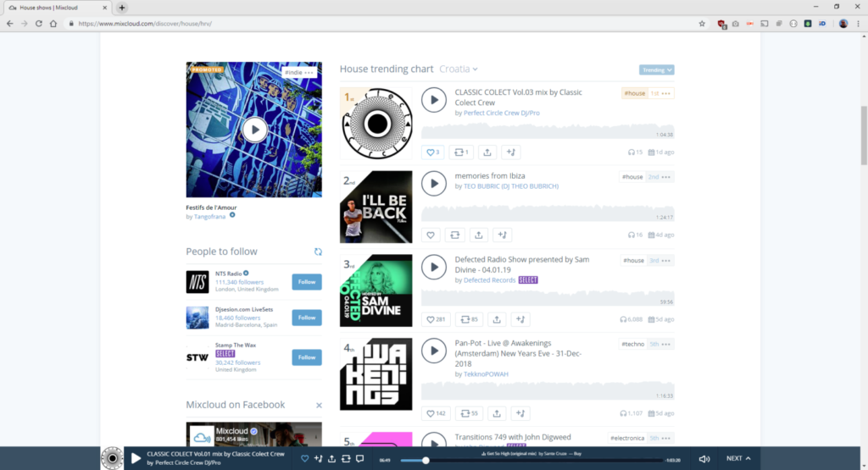Open more options for Pan-Pot show tags
This screenshot has width=868, height=470.
[x=666, y=344]
